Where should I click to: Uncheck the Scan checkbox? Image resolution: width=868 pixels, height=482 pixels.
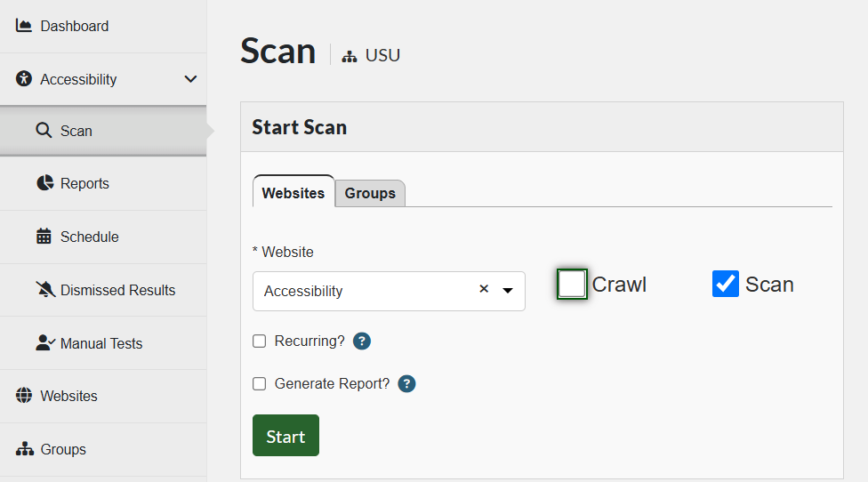725,284
